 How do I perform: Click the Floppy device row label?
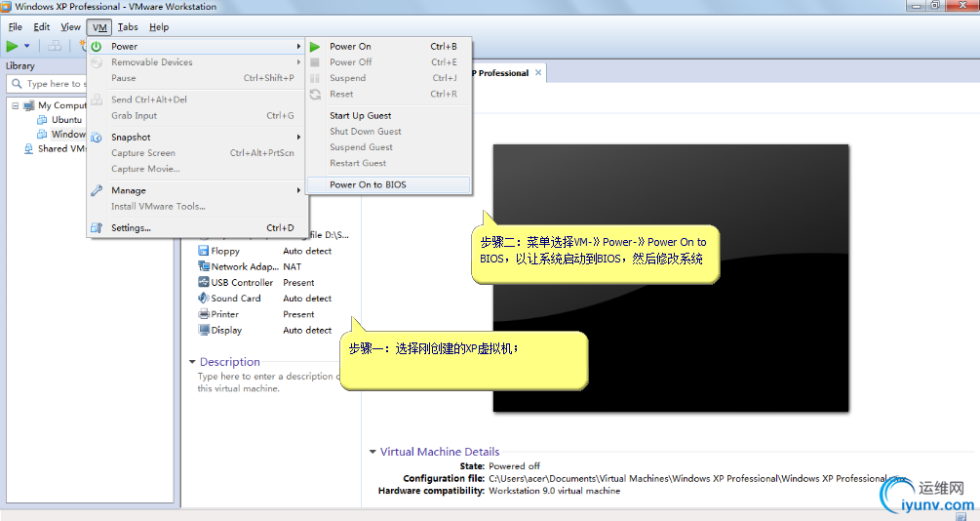point(225,251)
